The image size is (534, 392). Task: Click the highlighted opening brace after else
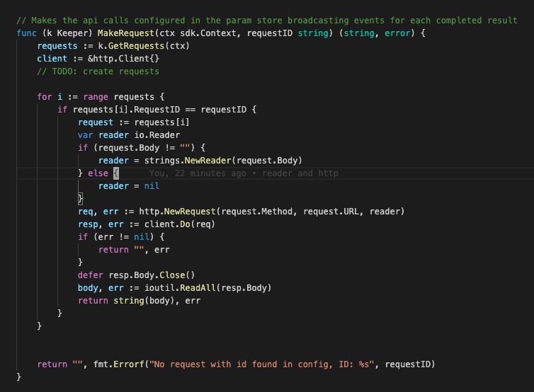[x=115, y=173]
